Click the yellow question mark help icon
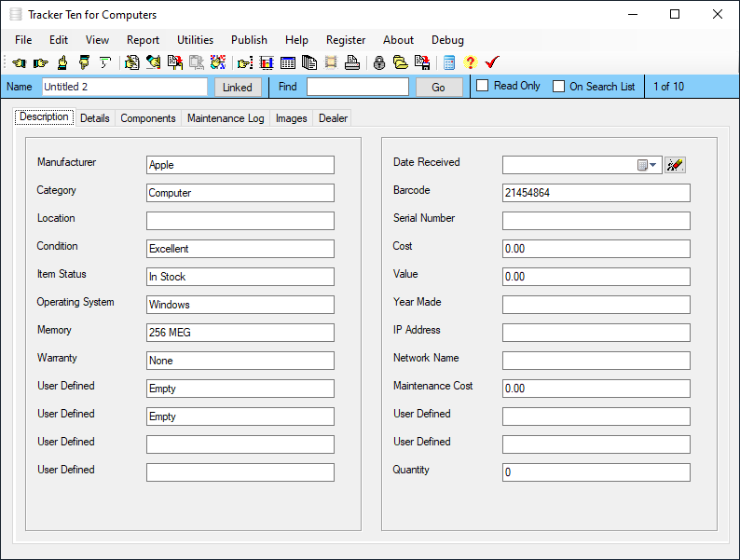The image size is (740, 560). click(470, 63)
